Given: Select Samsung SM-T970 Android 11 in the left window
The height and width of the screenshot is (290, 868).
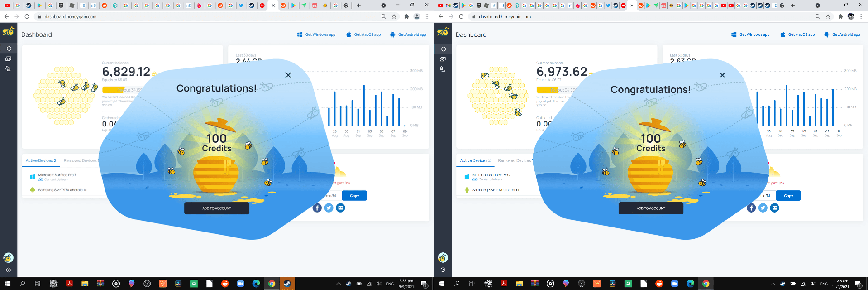Looking at the screenshot, I should (x=62, y=190).
